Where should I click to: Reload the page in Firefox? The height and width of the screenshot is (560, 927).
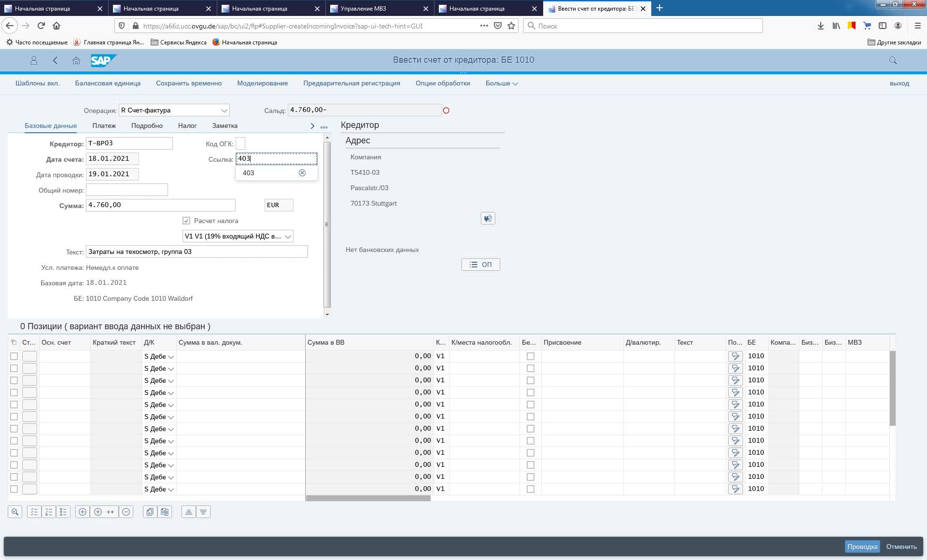(41, 26)
